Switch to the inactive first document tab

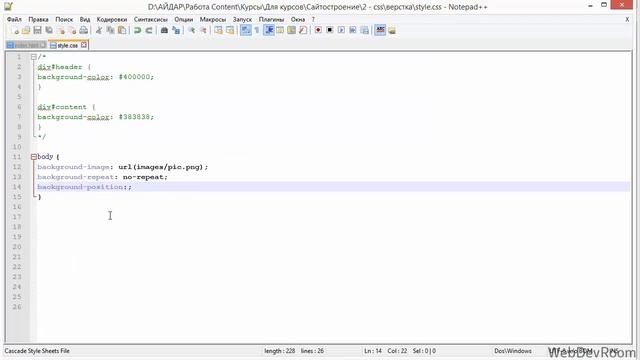click(26, 45)
